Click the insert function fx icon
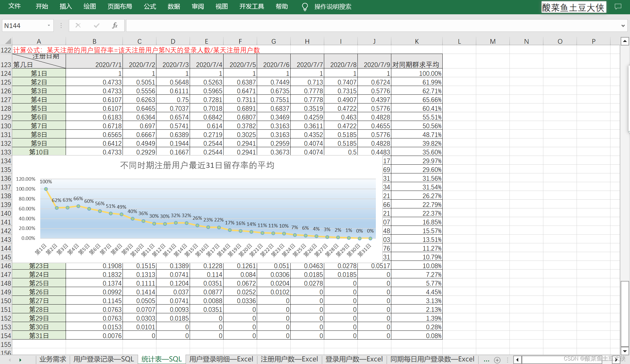Image resolution: width=630 pixels, height=364 pixels. click(x=115, y=26)
